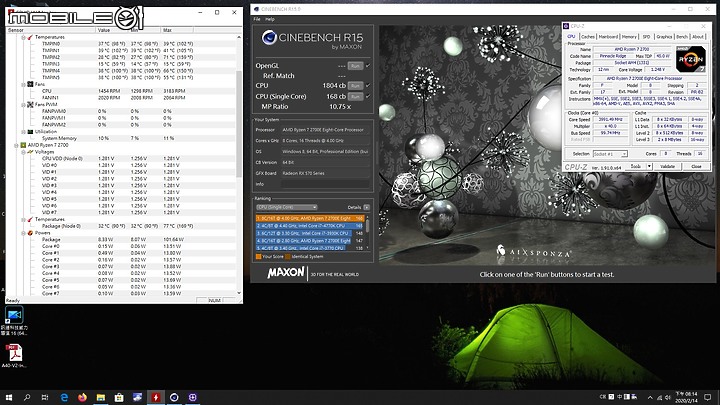Open network icon in system tray

(x=659, y=397)
